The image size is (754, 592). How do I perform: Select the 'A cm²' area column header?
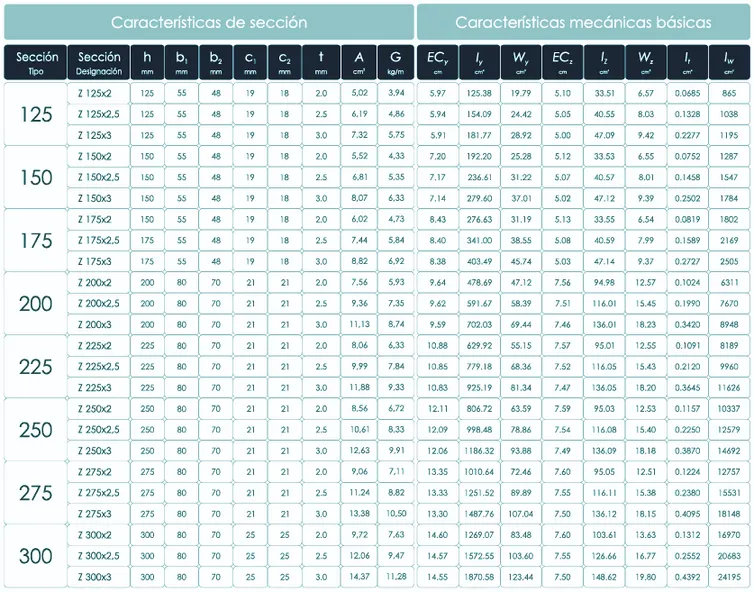tap(359, 63)
